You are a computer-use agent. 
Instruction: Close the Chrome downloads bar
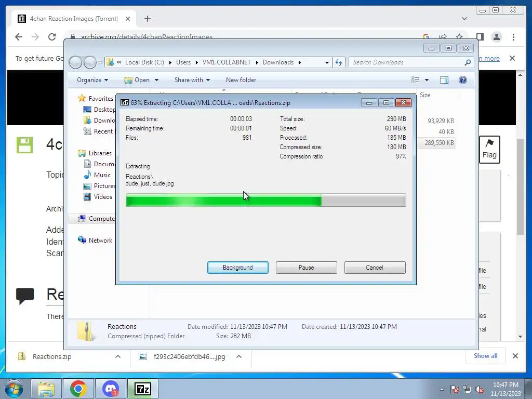click(515, 356)
